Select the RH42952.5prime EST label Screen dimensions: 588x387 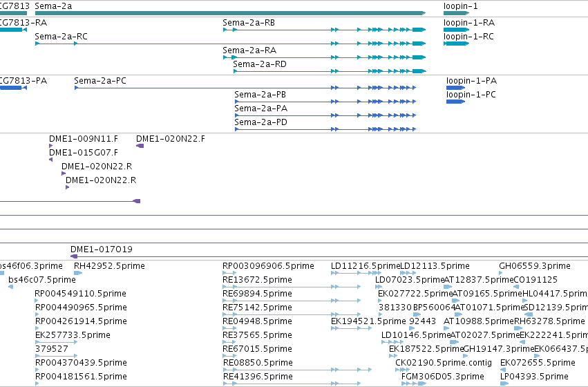tap(109, 266)
